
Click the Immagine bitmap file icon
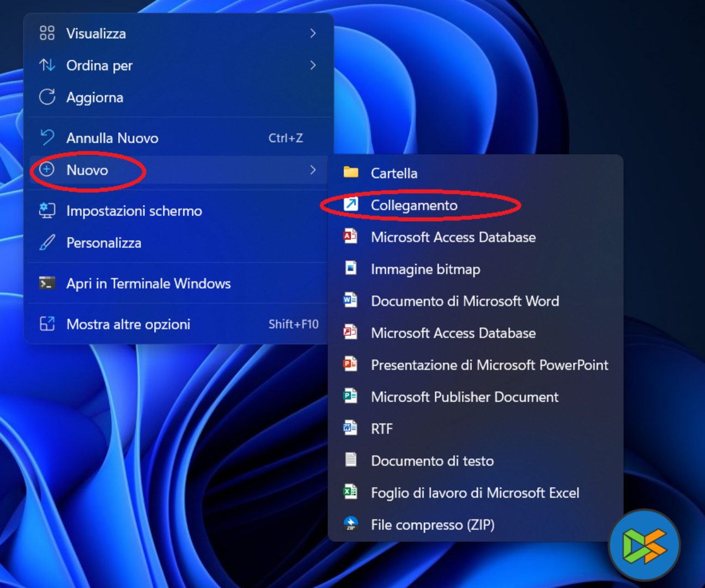(351, 268)
